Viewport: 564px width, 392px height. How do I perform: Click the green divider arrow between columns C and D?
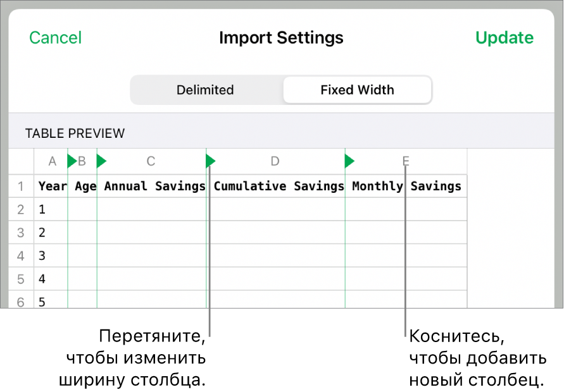[211, 162]
